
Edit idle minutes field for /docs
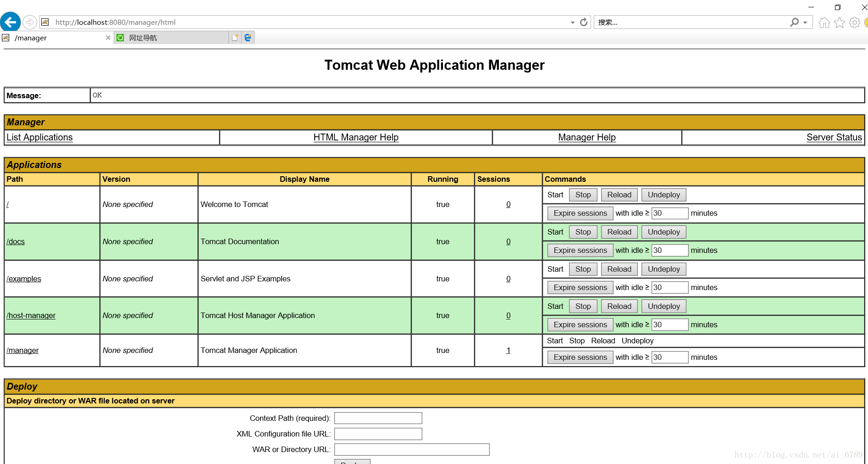tap(669, 250)
